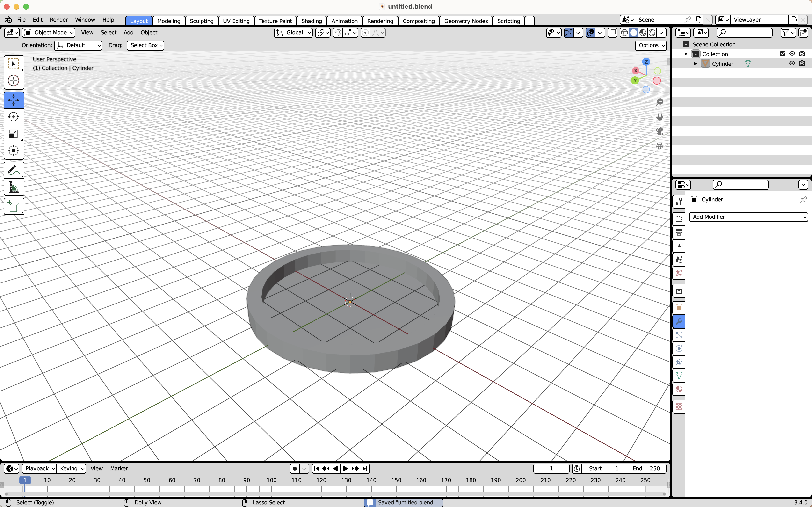
Task: Open the Select menu
Action: (108, 33)
